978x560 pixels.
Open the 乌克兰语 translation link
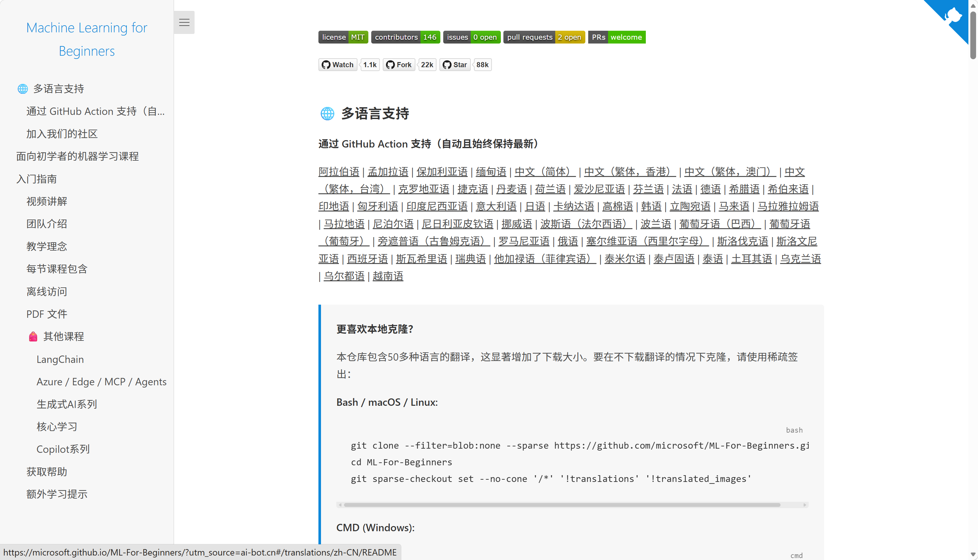[800, 259]
